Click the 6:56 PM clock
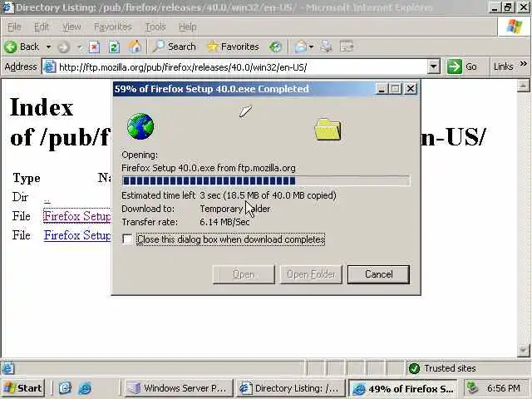 point(503,388)
